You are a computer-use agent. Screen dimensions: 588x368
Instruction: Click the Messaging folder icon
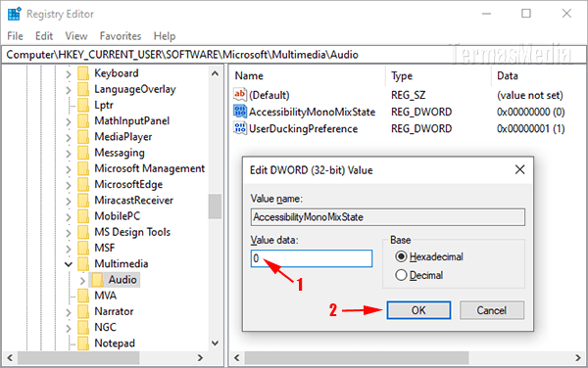point(83,153)
